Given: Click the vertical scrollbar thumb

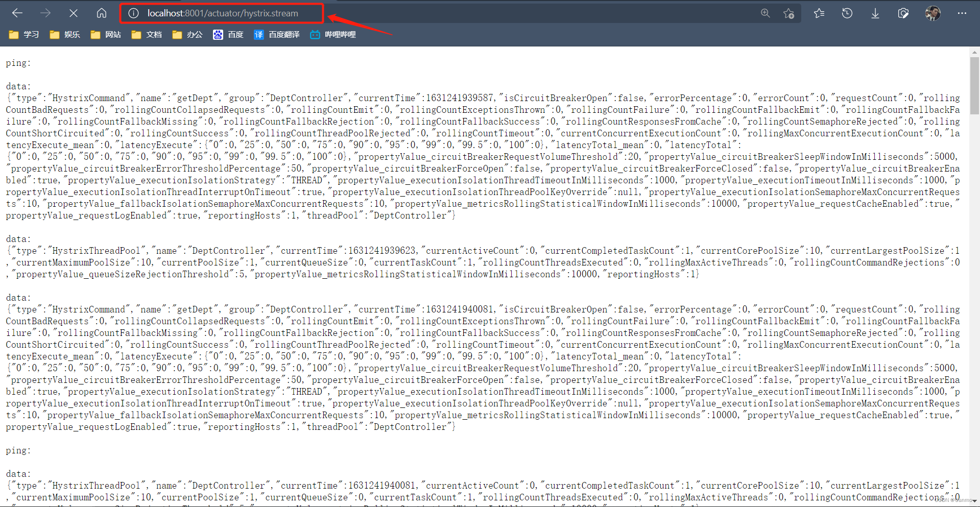Looking at the screenshot, I should (974, 85).
